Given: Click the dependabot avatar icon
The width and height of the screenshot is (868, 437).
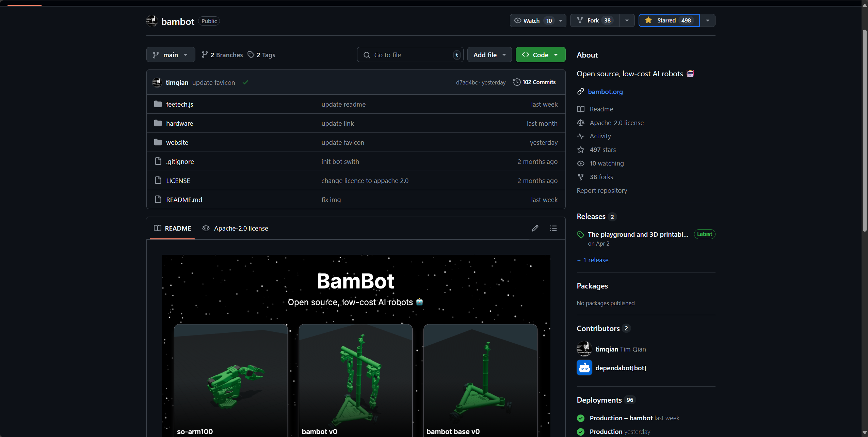Looking at the screenshot, I should pyautogui.click(x=584, y=368).
